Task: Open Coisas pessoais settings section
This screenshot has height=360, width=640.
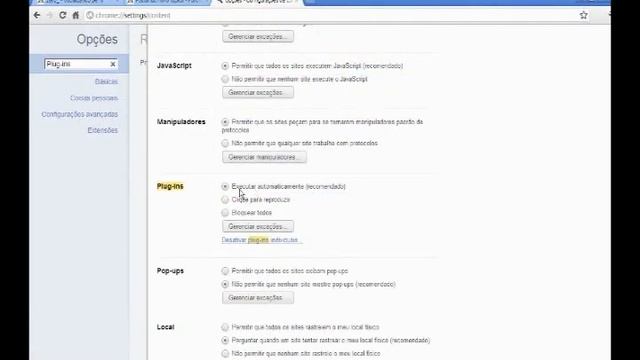Action: (x=94, y=98)
